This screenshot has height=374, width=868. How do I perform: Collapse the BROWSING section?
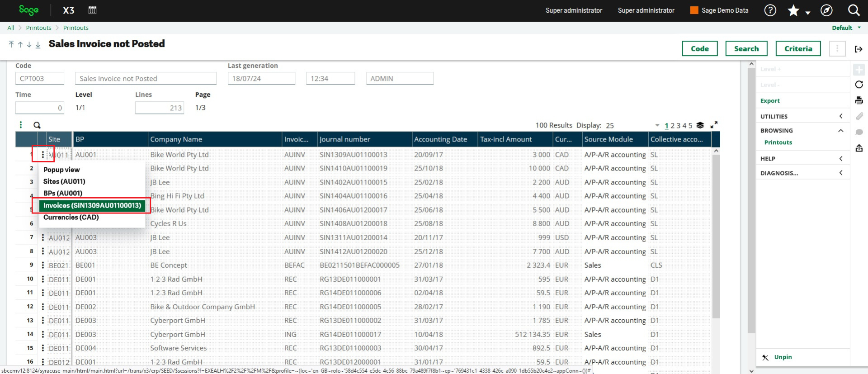pyautogui.click(x=802, y=130)
